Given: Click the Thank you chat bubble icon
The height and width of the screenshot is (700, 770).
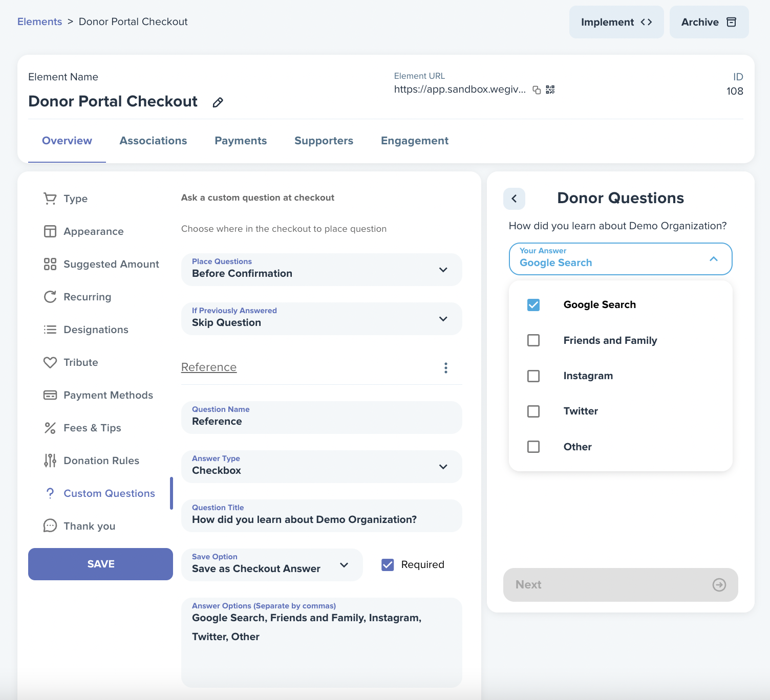Looking at the screenshot, I should [x=50, y=526].
